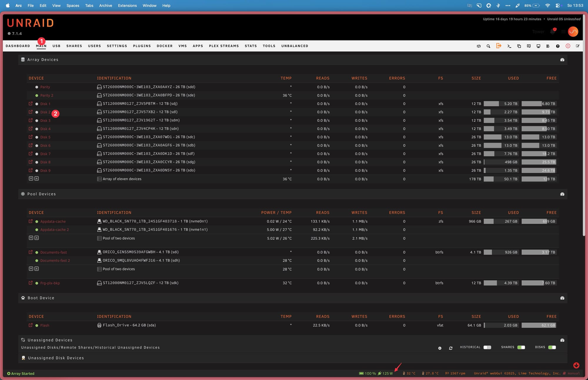Toggle the HISTORICAL switch on
This screenshot has height=380, width=588.
coord(487,347)
